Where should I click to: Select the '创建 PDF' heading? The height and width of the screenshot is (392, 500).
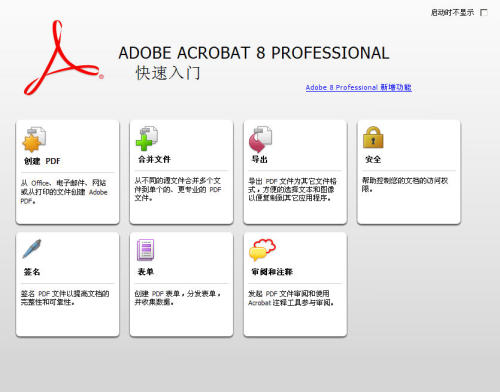pyautogui.click(x=42, y=161)
